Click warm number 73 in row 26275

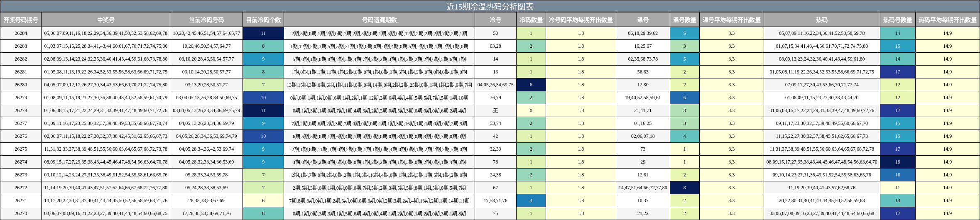[x=643, y=149]
